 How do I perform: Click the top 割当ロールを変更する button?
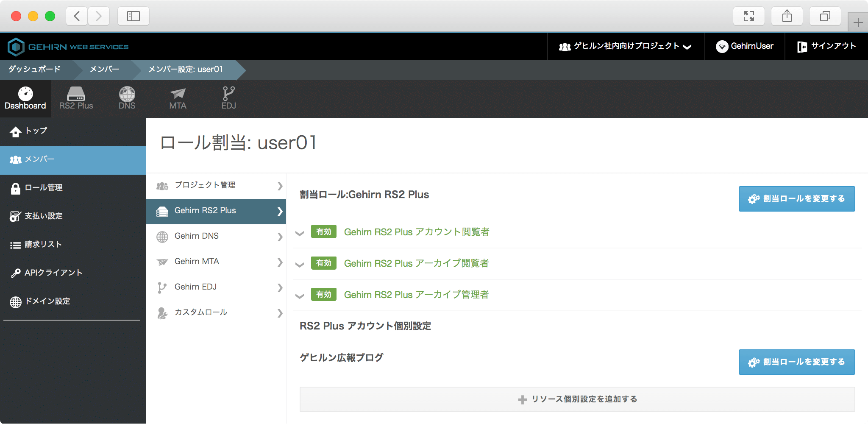pyautogui.click(x=796, y=199)
